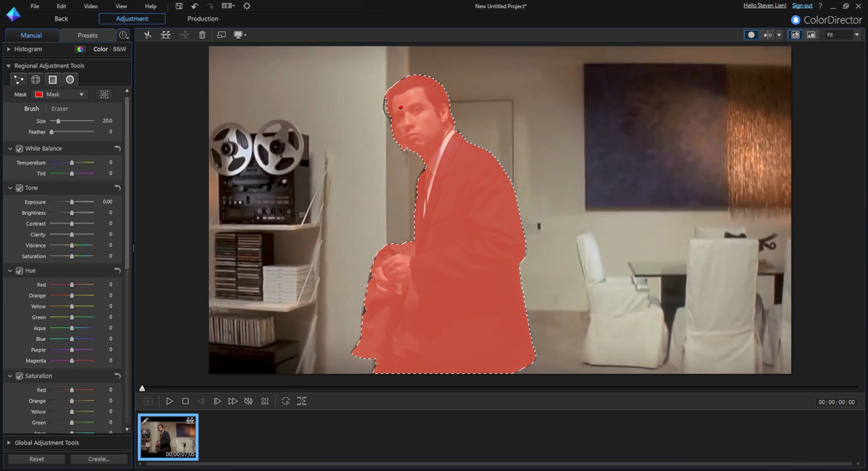Viewport: 868px width, 471px height.
Task: Open the history clock icon
Action: coord(124,35)
